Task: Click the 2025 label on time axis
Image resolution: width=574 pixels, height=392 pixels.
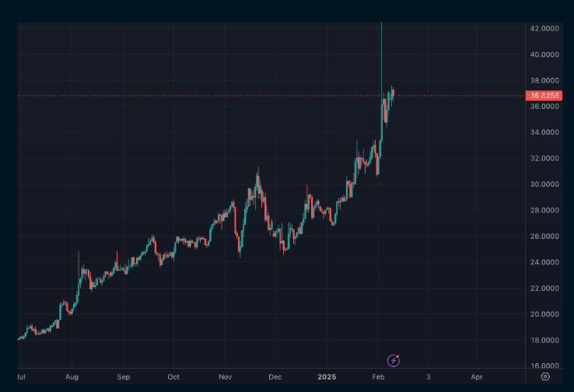Action: point(327,376)
